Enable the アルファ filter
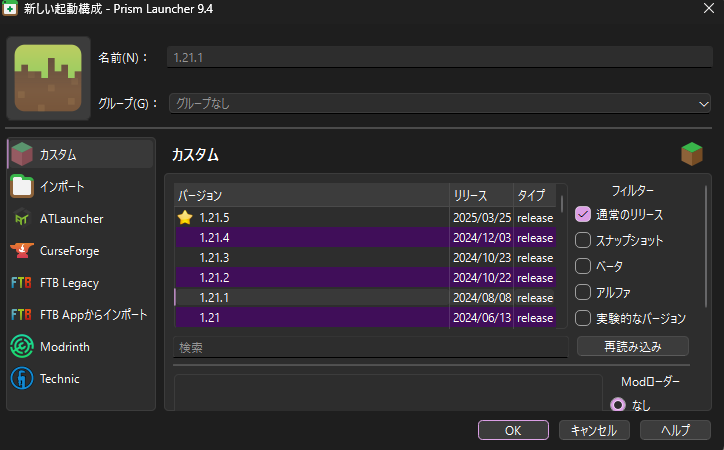The width and height of the screenshot is (724, 450). pyautogui.click(x=583, y=292)
